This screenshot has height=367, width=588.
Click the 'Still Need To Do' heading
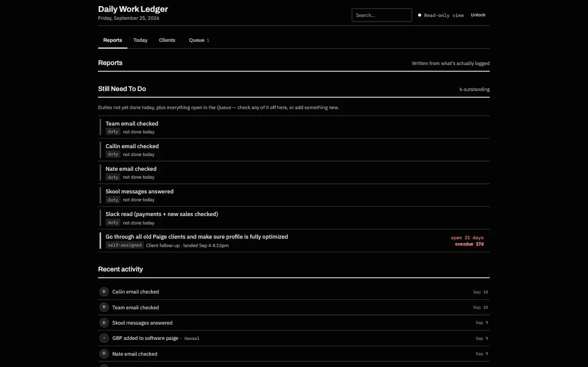(x=122, y=89)
